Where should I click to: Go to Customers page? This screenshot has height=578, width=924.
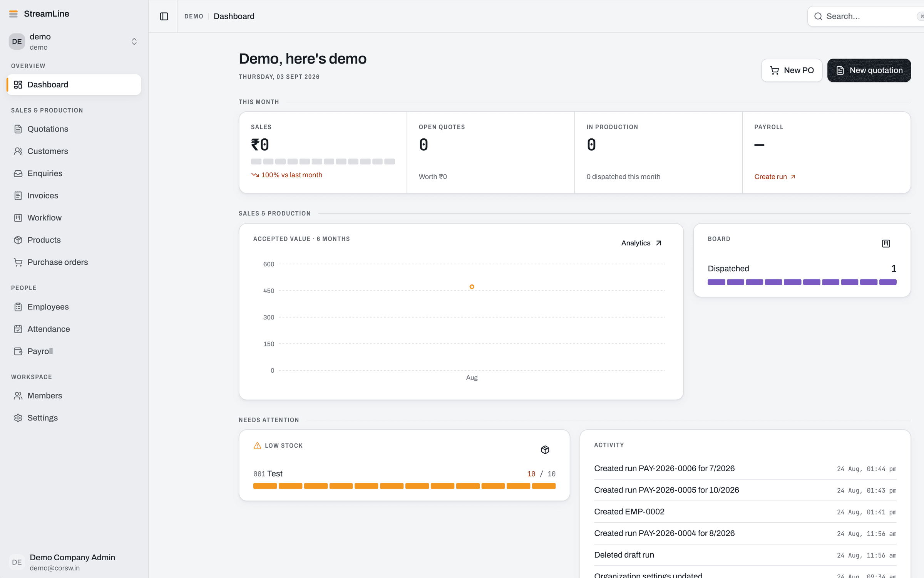point(74,151)
